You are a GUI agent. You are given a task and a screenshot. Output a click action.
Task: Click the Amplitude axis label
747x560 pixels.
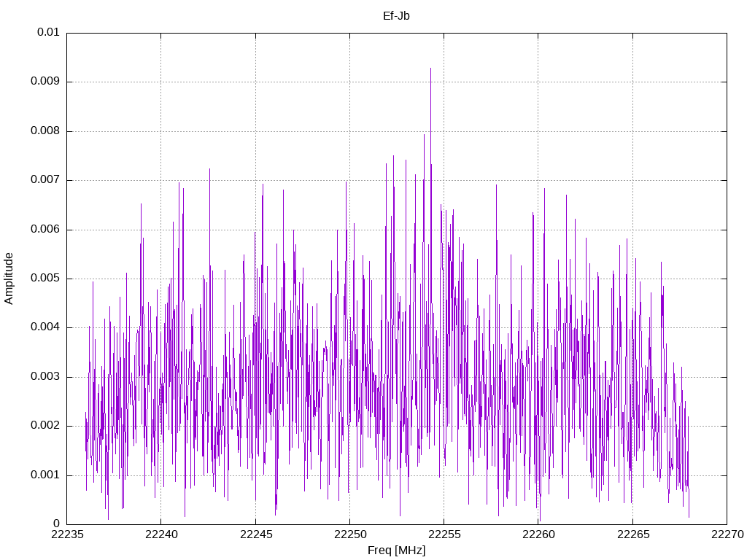point(9,279)
